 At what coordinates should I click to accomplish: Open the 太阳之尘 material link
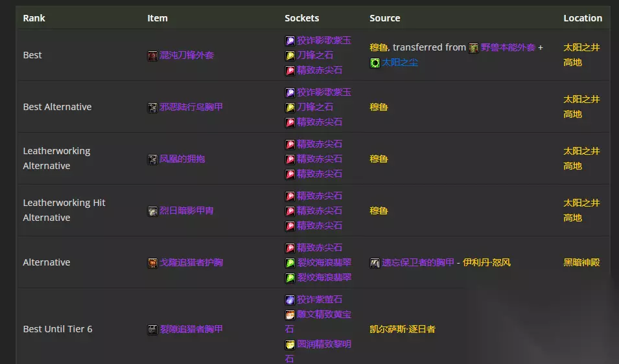click(x=400, y=63)
